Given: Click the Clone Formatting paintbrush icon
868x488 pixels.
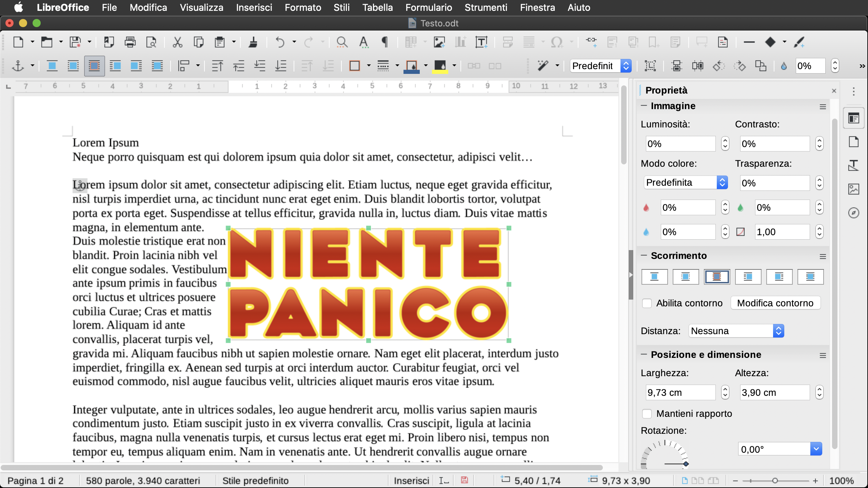Looking at the screenshot, I should click(253, 42).
